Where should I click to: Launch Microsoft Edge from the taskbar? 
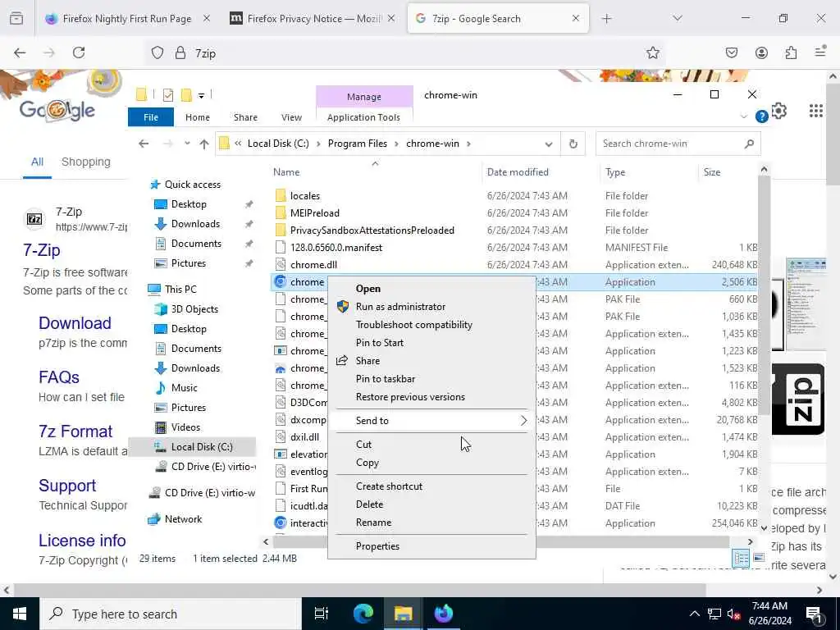(x=363, y=614)
